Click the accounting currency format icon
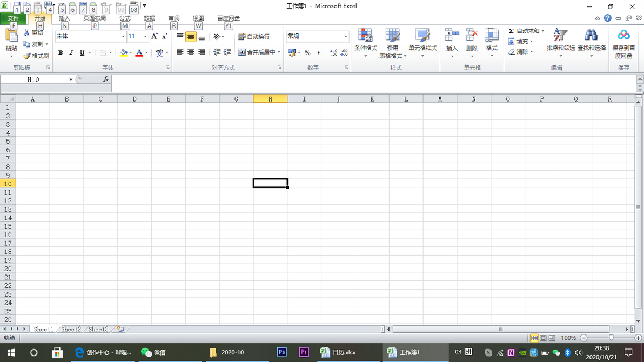 tap(292, 52)
